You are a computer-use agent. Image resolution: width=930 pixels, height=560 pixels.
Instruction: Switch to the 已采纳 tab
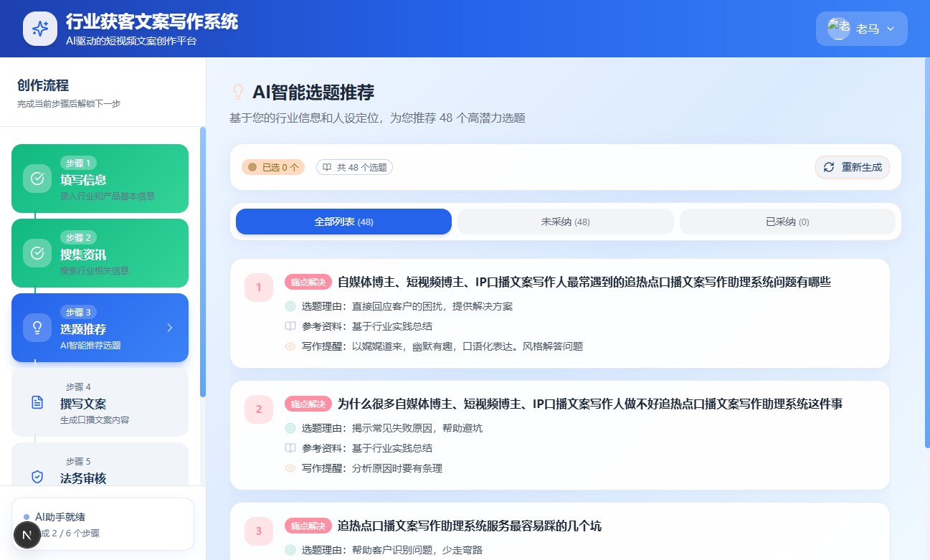(787, 222)
